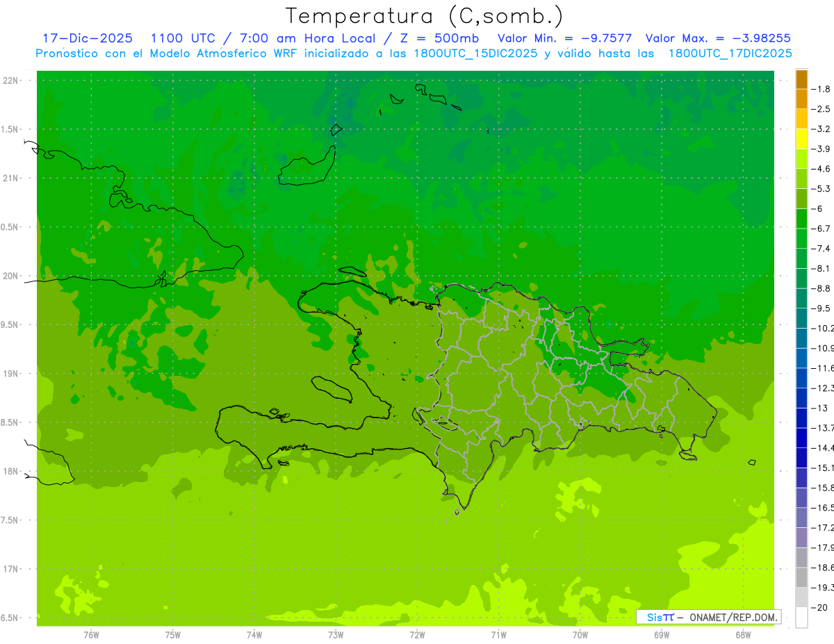Click the "22N" latitude axis label

(x=12, y=81)
